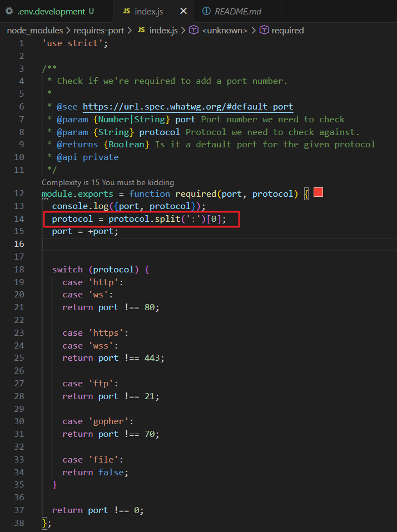Click the gear icon on .env.development tab
The image size is (397, 532).
pyautogui.click(x=9, y=11)
